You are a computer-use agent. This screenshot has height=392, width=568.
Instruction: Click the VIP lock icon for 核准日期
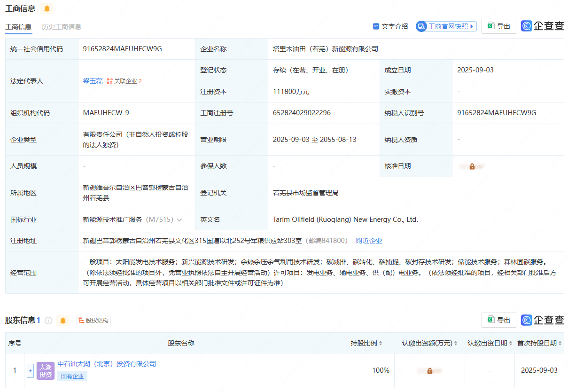tap(472, 166)
